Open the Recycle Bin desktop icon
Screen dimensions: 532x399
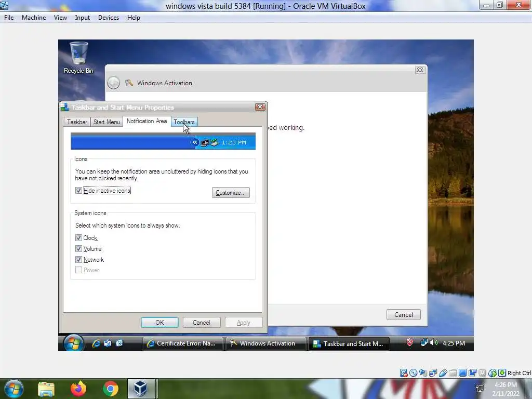78,58
